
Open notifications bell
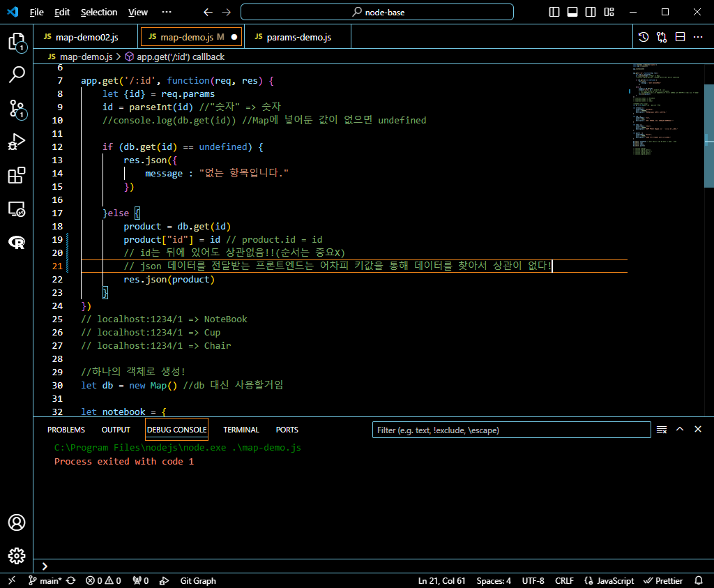699,581
